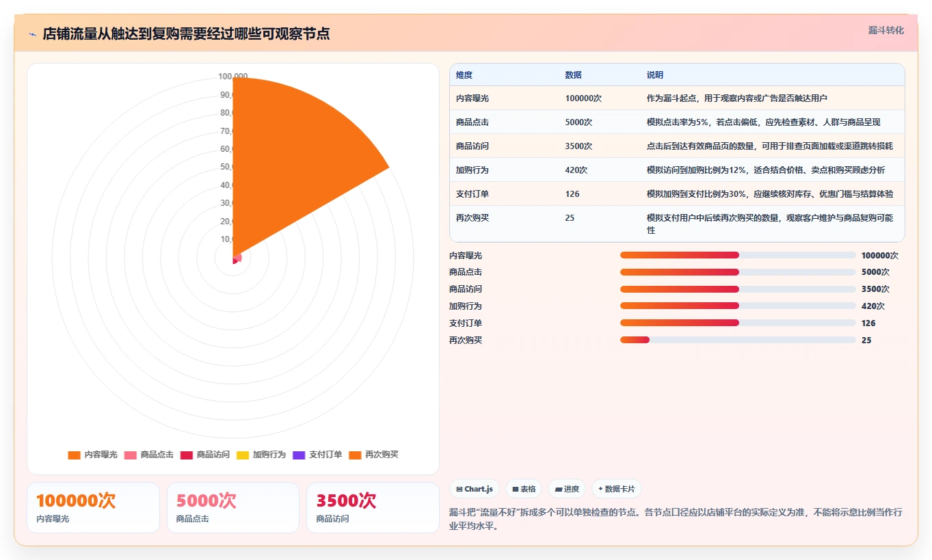
Task: Click the description mentioning 支付比例为30%
Action: point(770,194)
